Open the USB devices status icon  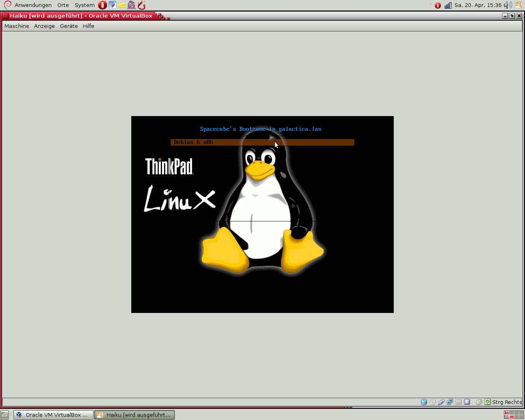tap(441, 402)
